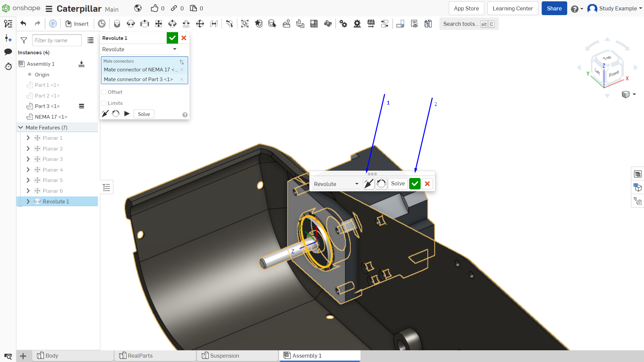The image size is (644, 362).
Task: Open the hamburger document menu
Action: point(49,9)
